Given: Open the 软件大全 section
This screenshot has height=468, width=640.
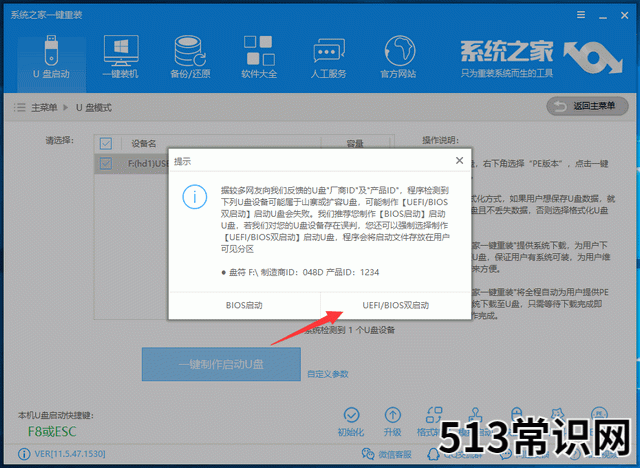Looking at the screenshot, I should (x=259, y=57).
